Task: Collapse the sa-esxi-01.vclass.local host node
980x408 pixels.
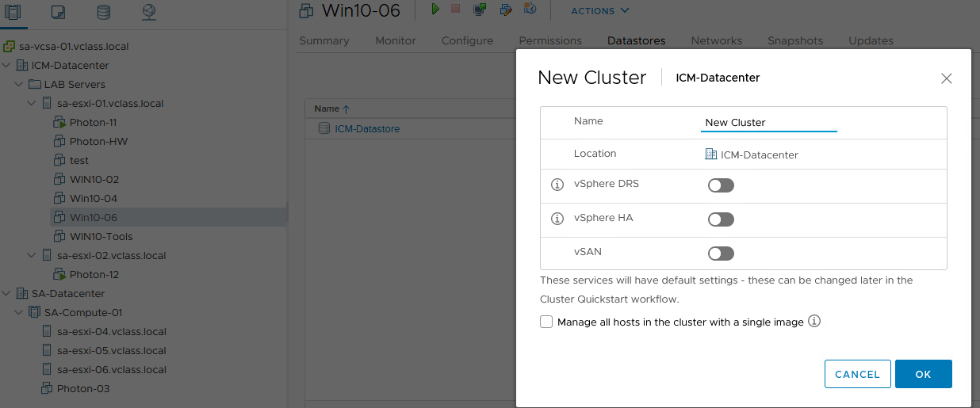Action: (32, 103)
